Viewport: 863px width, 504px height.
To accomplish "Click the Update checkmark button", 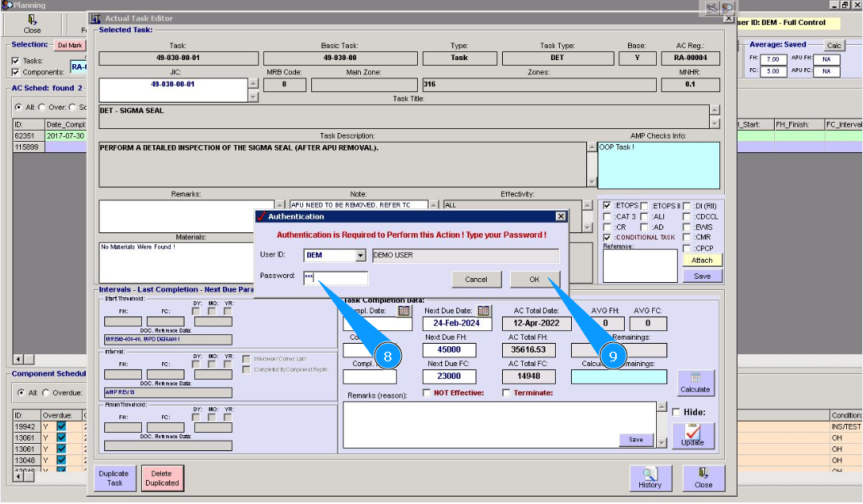I will 692,435.
